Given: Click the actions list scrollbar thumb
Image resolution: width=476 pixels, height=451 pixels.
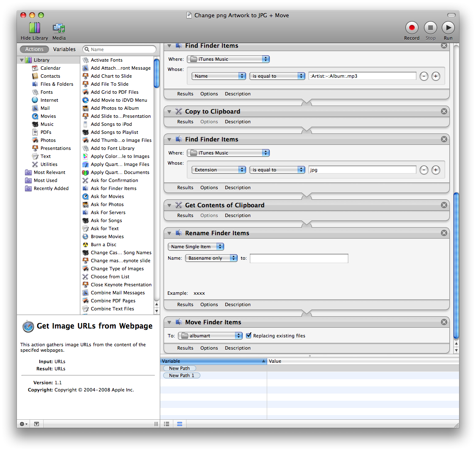Looking at the screenshot, I should click(157, 73).
